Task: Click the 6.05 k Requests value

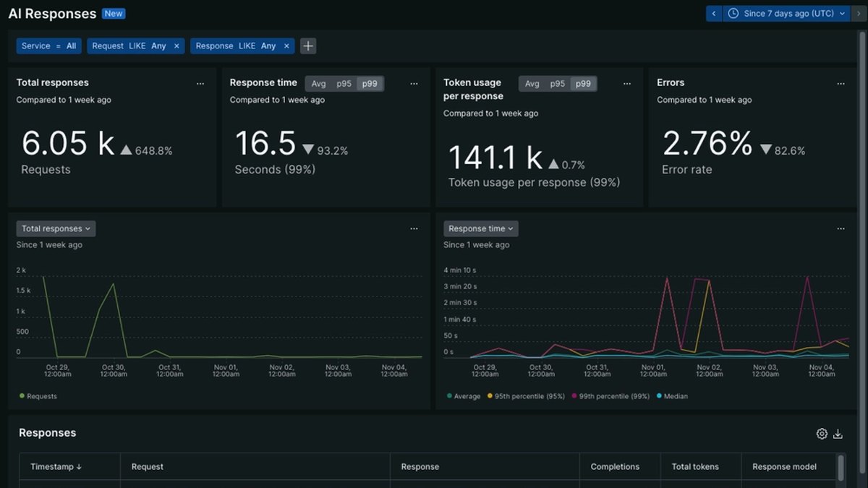Action: (x=68, y=143)
